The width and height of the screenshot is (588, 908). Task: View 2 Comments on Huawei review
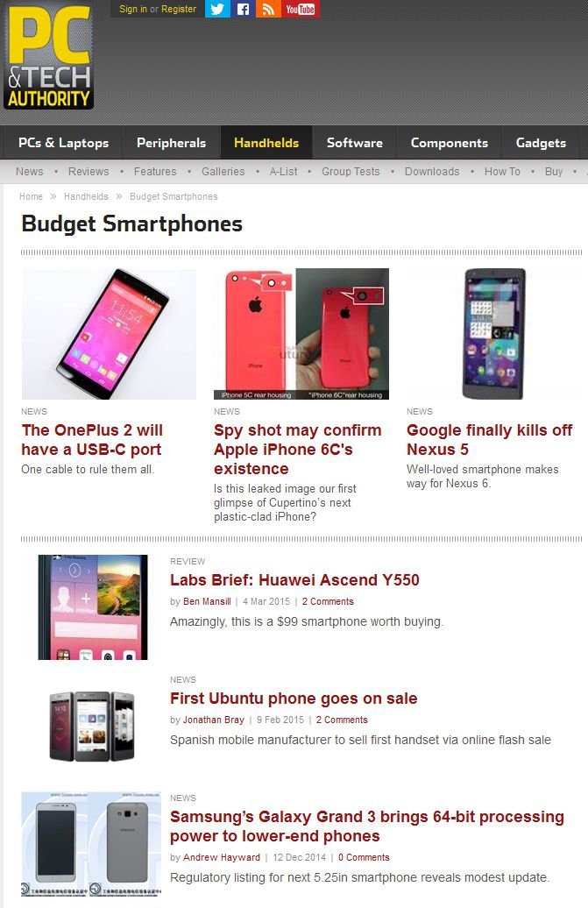click(328, 601)
